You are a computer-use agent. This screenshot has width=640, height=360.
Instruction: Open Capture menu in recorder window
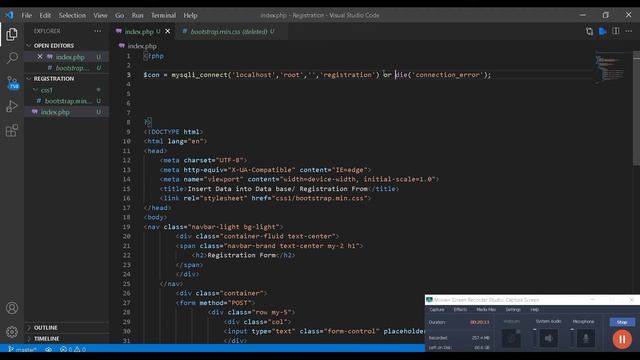pyautogui.click(x=437, y=309)
